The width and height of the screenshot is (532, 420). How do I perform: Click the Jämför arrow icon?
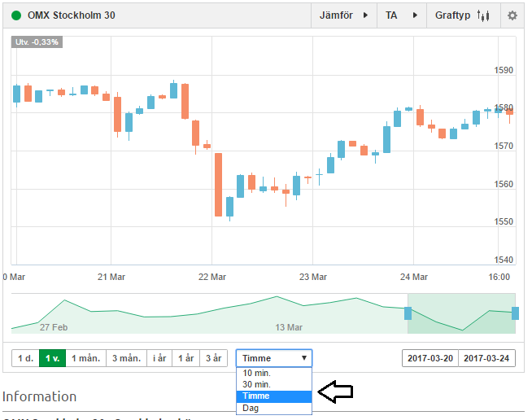tap(365, 15)
